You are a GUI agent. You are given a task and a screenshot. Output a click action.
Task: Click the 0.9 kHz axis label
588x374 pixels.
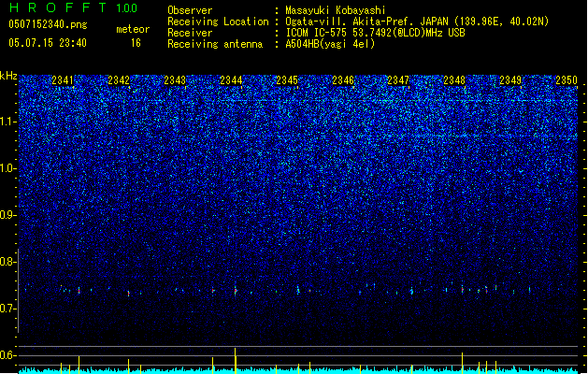7,215
